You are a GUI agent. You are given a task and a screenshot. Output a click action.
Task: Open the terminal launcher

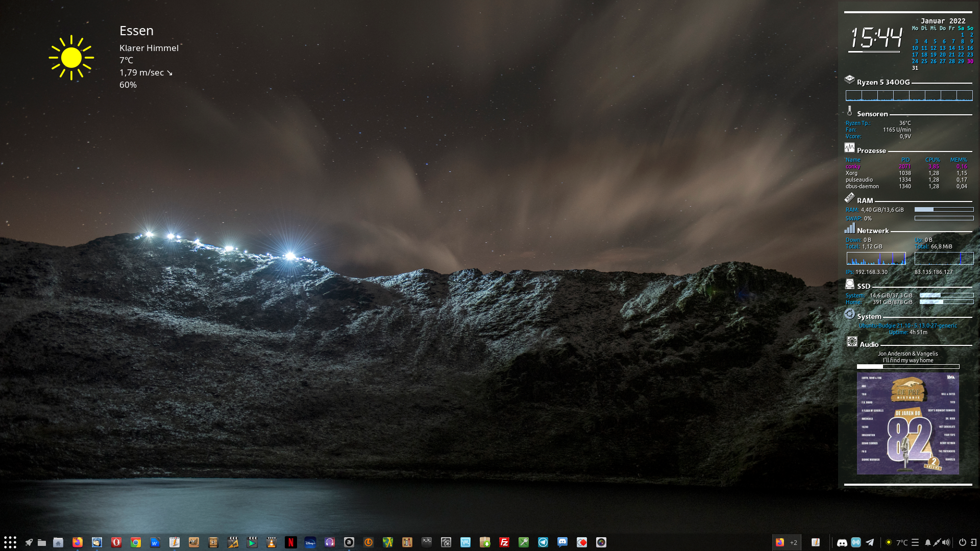click(427, 542)
